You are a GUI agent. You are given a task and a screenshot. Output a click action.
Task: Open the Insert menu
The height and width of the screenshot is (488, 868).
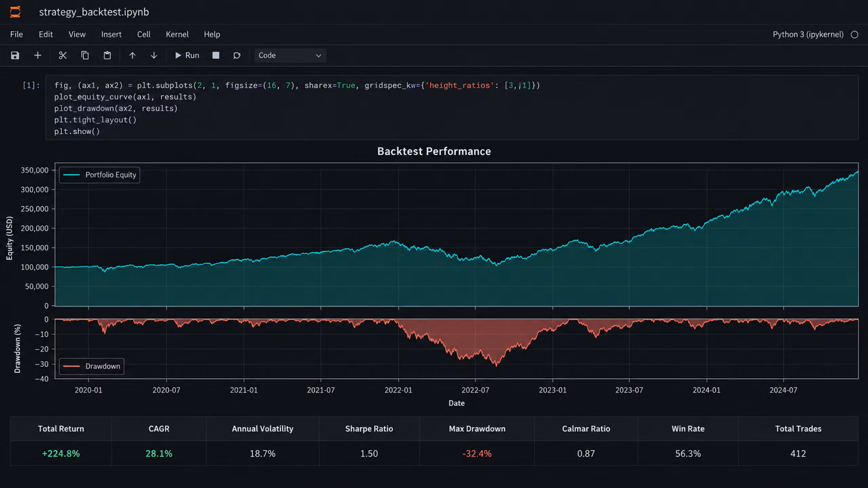[111, 34]
